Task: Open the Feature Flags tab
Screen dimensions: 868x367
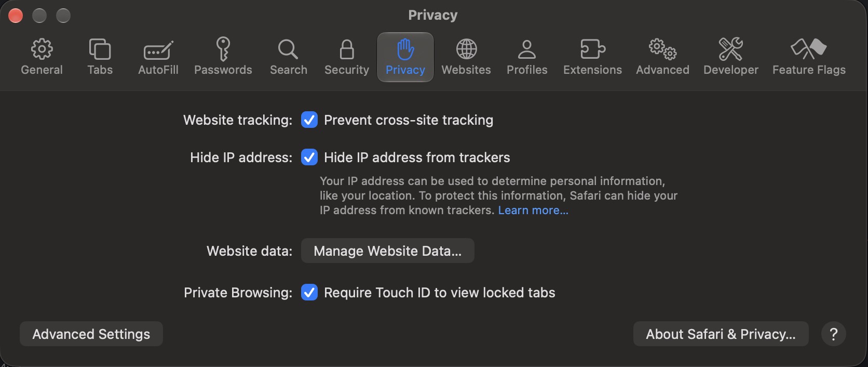Action: tap(809, 57)
